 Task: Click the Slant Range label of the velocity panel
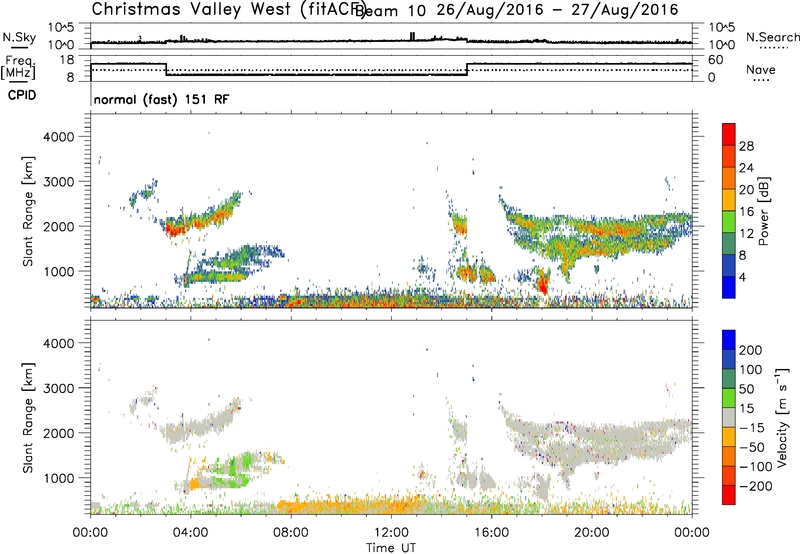click(x=28, y=417)
